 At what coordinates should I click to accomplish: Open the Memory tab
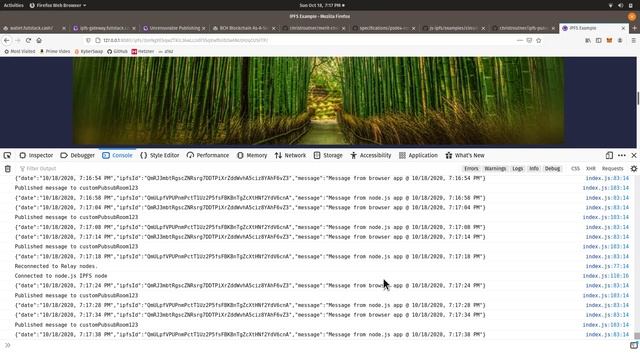(x=252, y=156)
